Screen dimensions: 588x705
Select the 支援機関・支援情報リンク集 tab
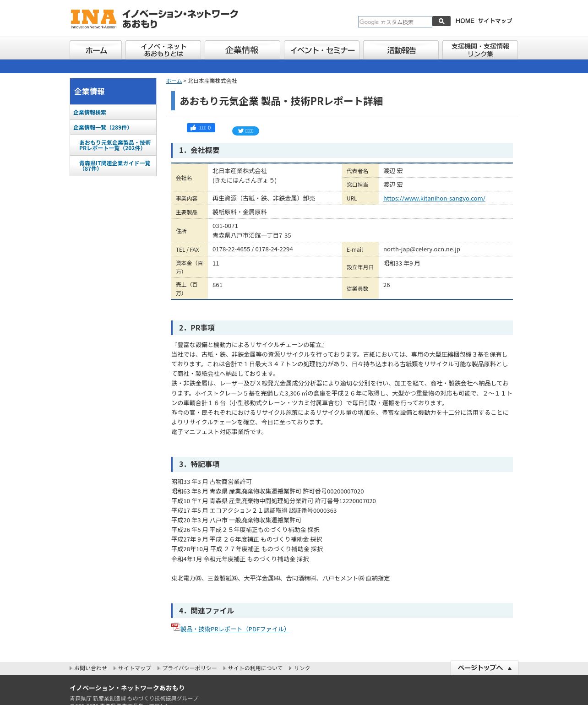click(480, 50)
